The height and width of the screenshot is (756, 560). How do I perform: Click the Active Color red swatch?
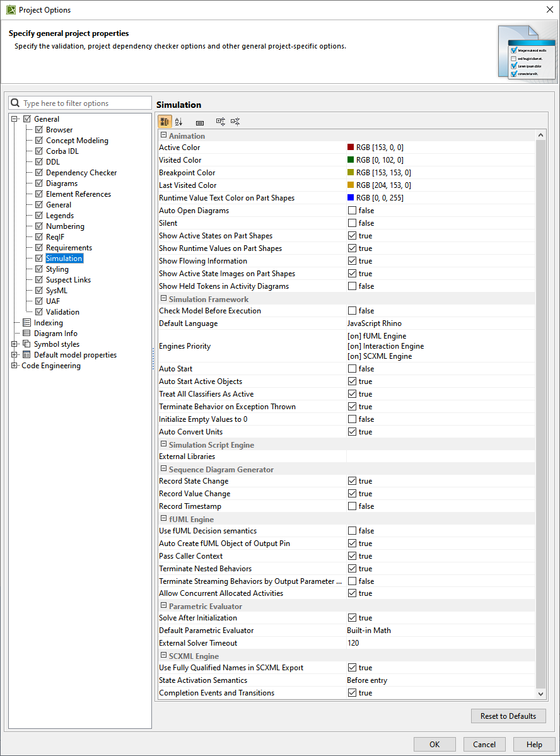[x=351, y=148]
